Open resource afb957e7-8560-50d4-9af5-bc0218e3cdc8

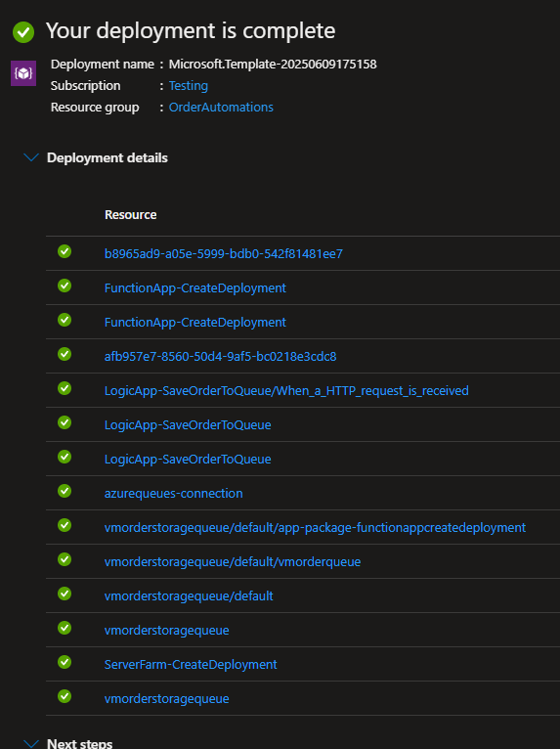220,356
